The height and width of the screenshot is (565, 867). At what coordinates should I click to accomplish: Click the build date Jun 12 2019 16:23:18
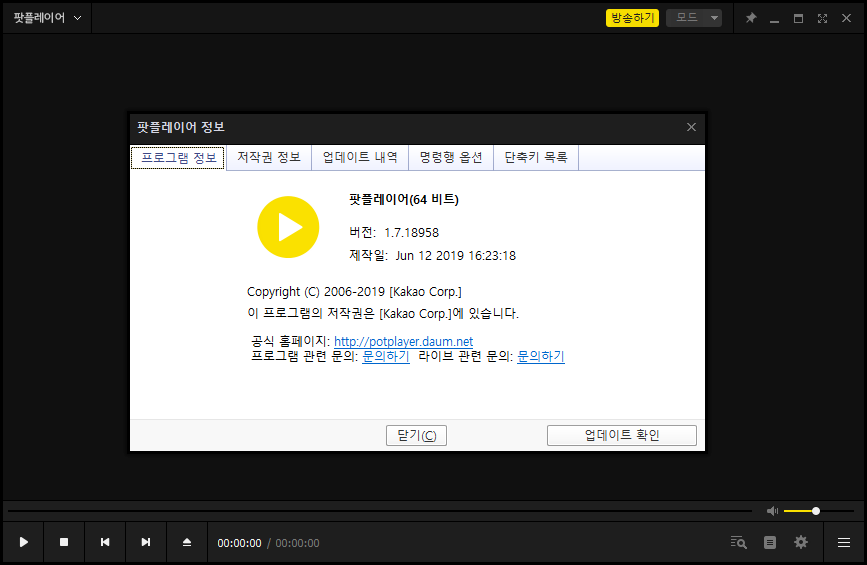point(456,256)
